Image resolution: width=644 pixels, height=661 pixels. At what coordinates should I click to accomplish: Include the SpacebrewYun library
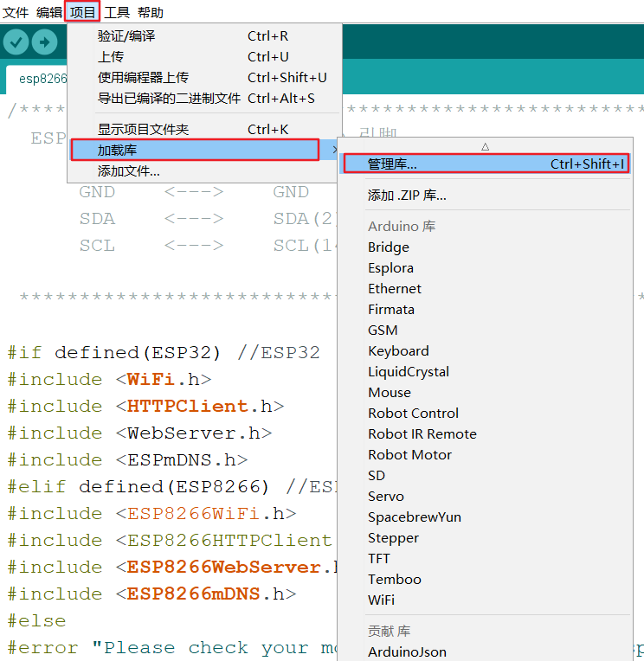(485, 517)
